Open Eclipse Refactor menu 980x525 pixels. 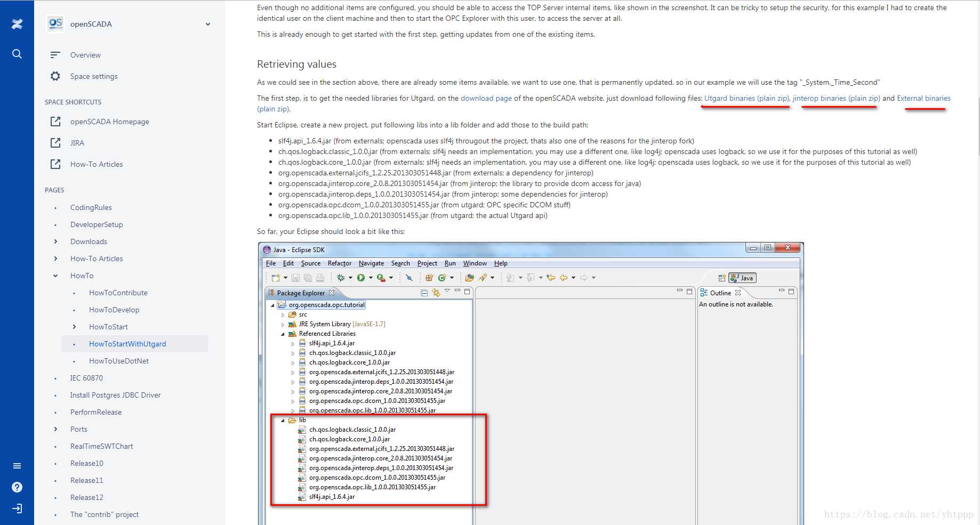340,263
